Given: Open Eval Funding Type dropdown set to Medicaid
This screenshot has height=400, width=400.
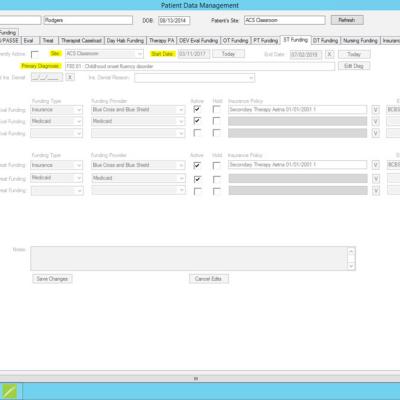Looking at the screenshot, I should [56, 121].
